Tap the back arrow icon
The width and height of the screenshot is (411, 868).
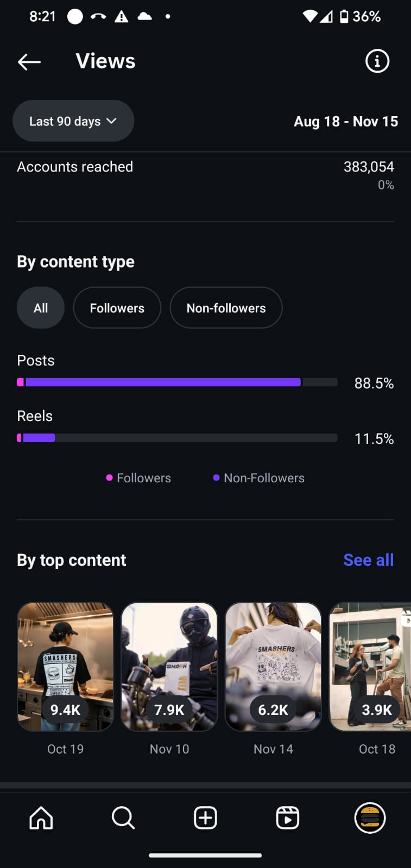[29, 62]
